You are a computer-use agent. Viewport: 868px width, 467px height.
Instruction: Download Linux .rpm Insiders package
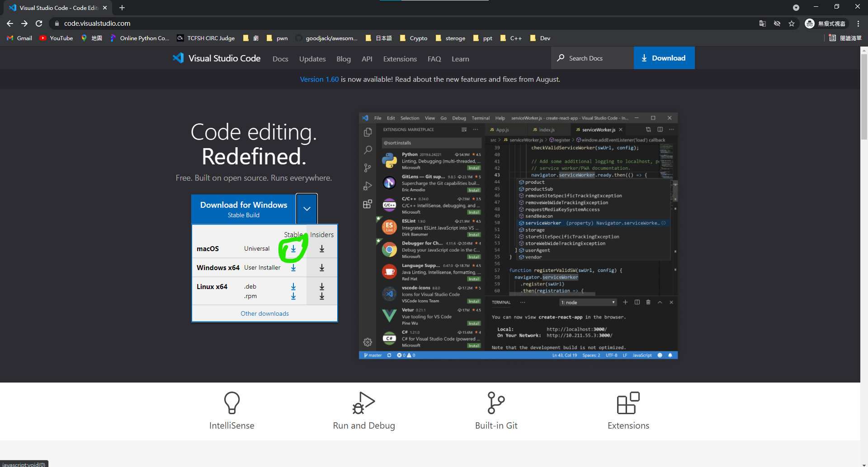[322, 296]
